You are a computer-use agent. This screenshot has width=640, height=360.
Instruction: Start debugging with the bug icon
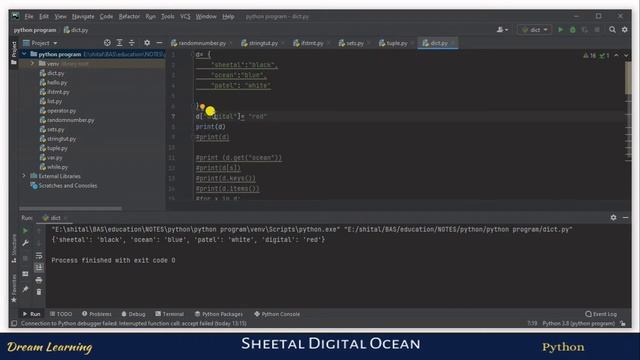(x=573, y=30)
